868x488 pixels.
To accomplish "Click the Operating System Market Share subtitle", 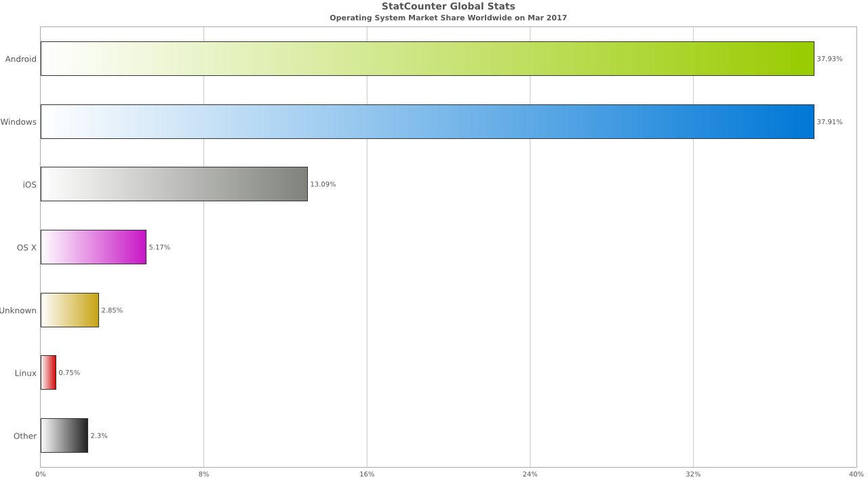I will click(x=448, y=18).
